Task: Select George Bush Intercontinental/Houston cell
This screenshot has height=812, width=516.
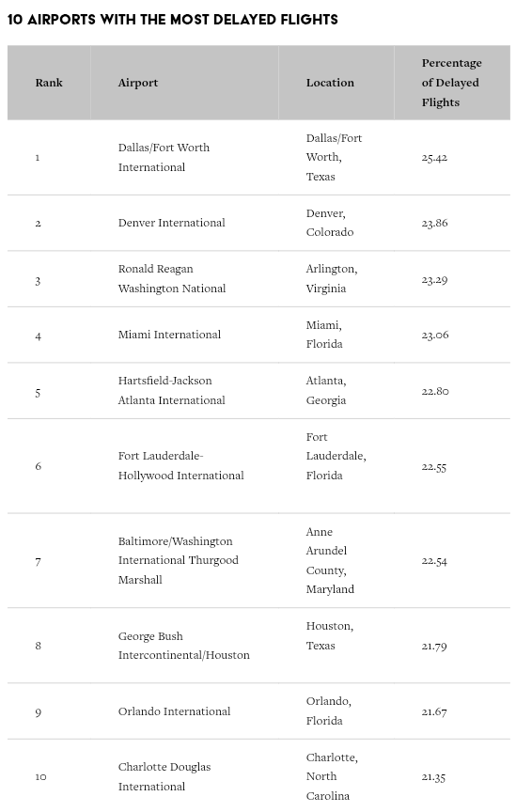Action: [184, 646]
